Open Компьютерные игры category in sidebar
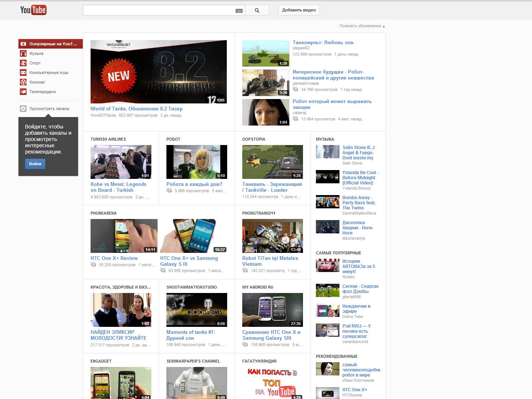The height and width of the screenshot is (399, 532). [x=49, y=73]
